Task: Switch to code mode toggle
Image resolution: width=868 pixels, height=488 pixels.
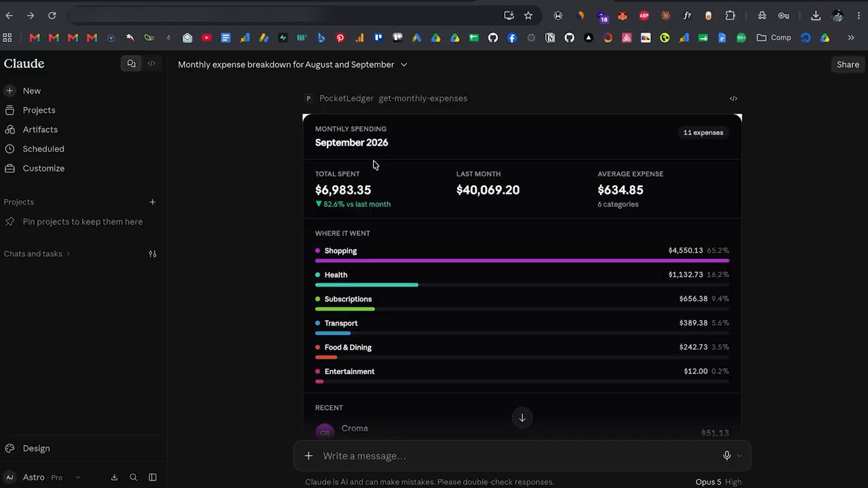Action: point(151,64)
